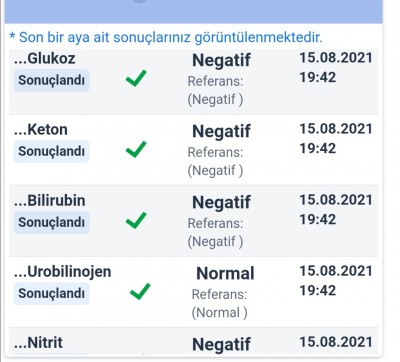The image size is (400, 362).
Task: Open the Glukoz test result row
Action: [x=193, y=82]
